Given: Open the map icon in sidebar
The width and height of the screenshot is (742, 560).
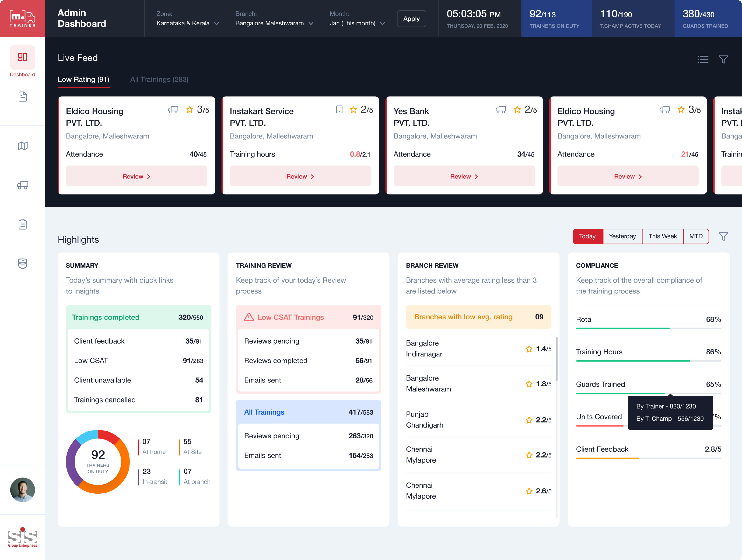Looking at the screenshot, I should [x=23, y=146].
